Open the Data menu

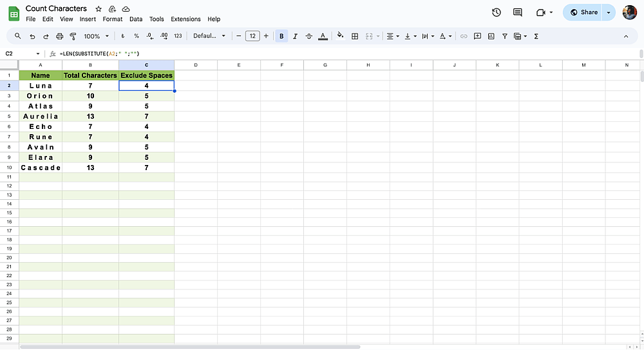point(136,19)
